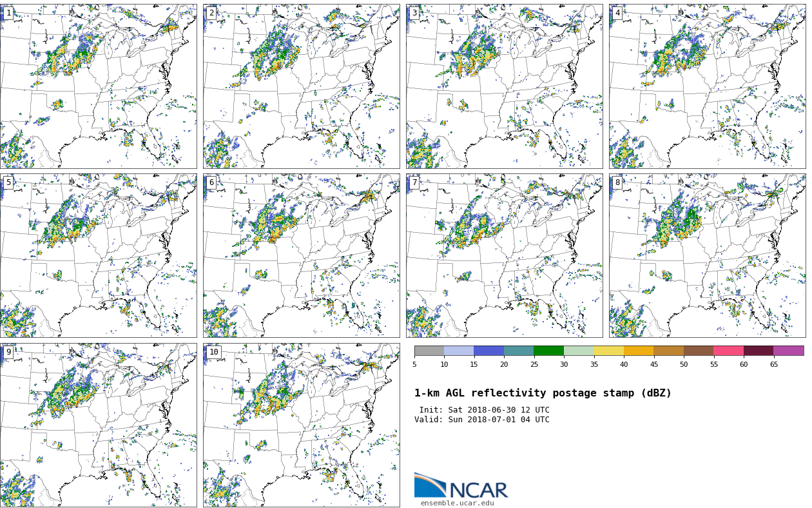812x508 pixels.
Task: Open ensemble member 3 reflectivity map
Action: [x=505, y=86]
